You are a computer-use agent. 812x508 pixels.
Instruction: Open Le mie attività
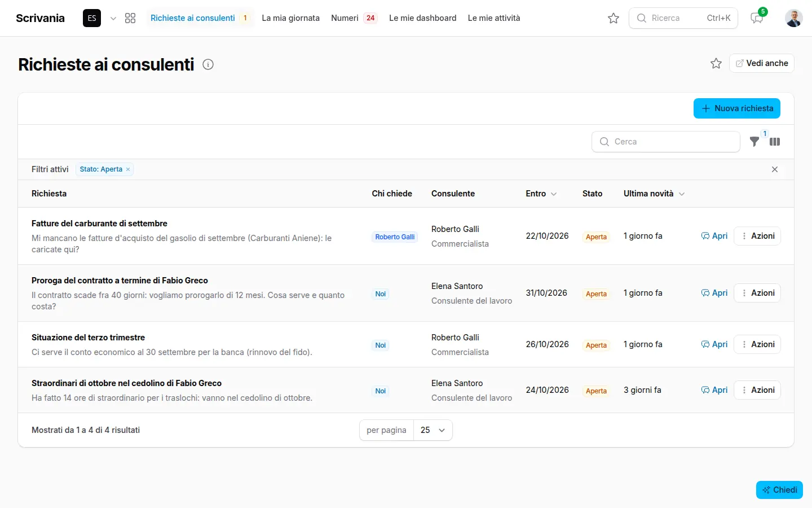494,18
